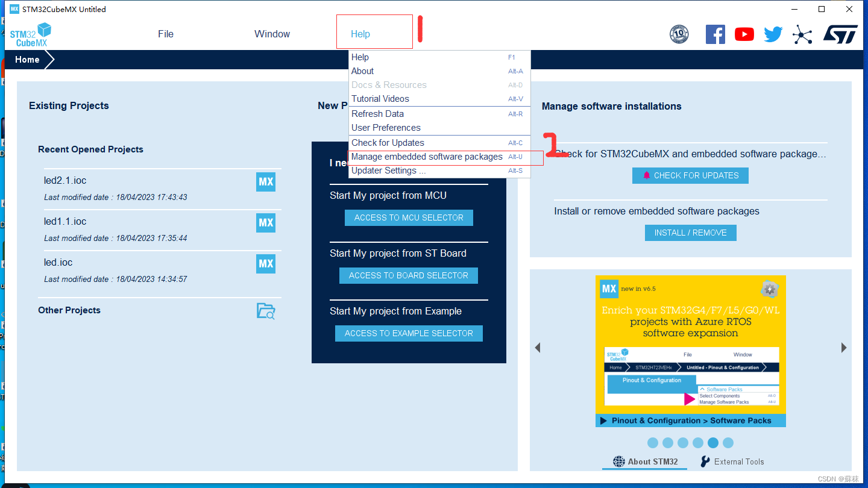Click the ST community network icon
Screen dimensions: 868x488
click(x=802, y=34)
